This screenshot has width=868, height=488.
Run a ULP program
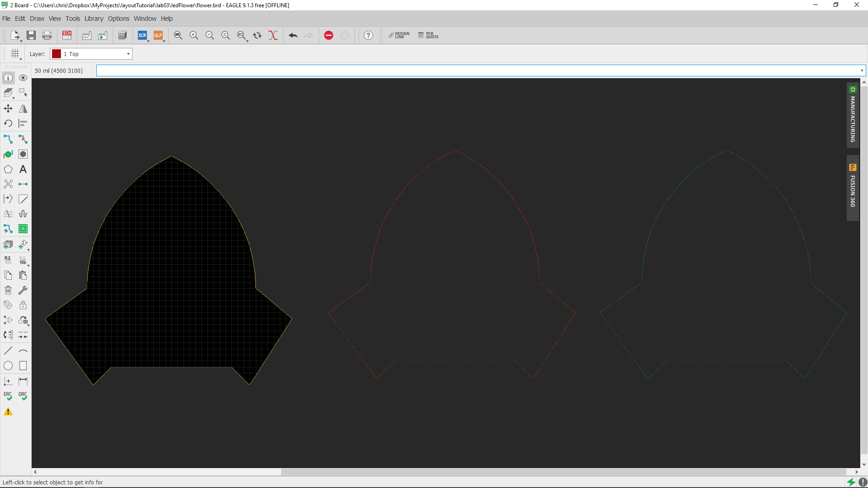tap(158, 35)
